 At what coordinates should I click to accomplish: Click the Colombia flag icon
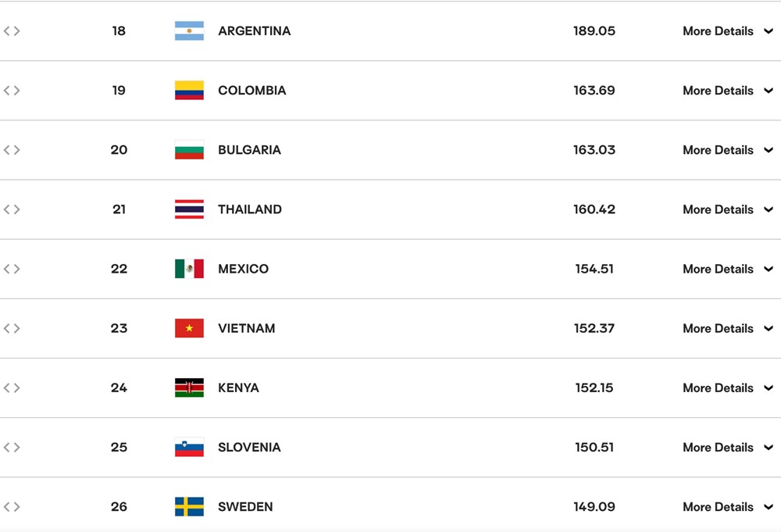pos(189,90)
